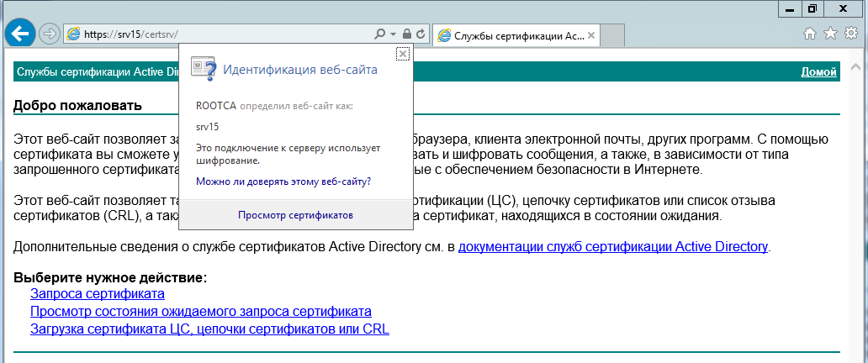This screenshot has width=868, height=363.
Task: Open документации служб сертификации Active Directory link
Action: (x=613, y=246)
